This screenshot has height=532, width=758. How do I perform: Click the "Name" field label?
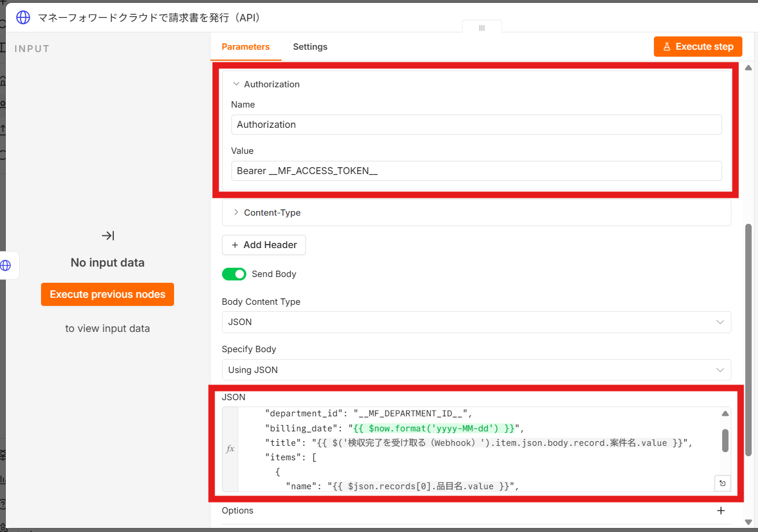[243, 105]
